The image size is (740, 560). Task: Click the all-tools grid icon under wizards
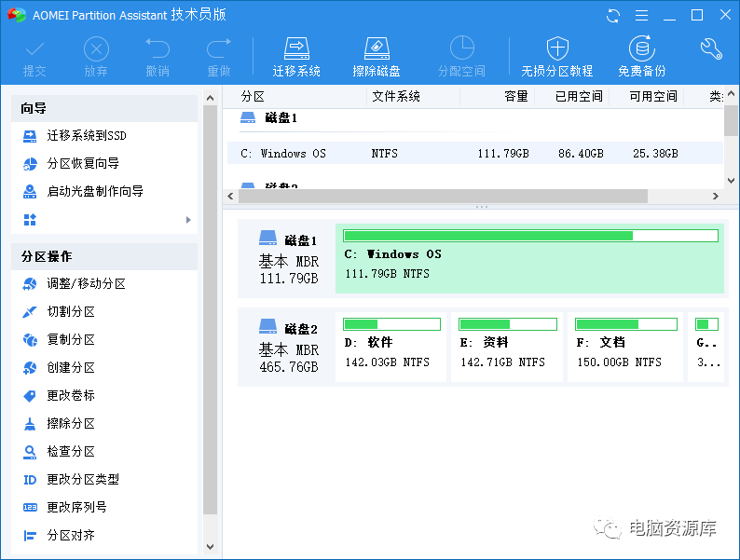coord(30,220)
